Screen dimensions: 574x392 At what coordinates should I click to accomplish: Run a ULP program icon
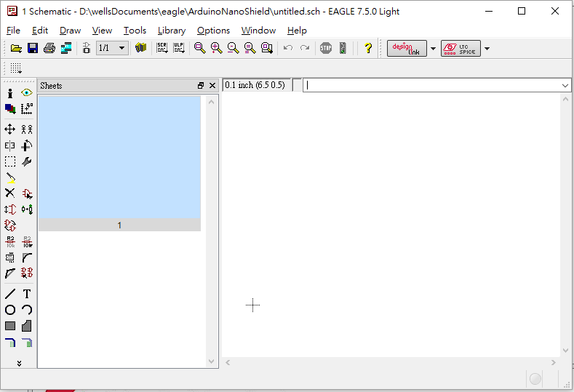click(178, 48)
